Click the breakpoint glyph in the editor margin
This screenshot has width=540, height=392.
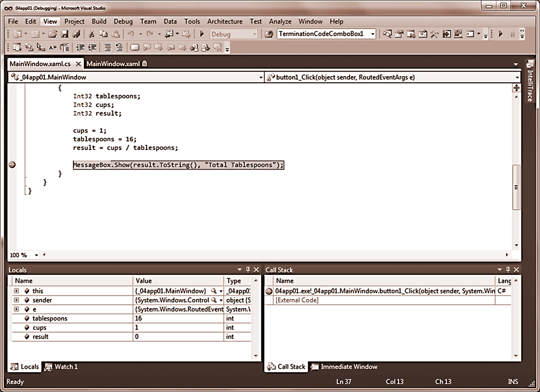pyautogui.click(x=12, y=165)
